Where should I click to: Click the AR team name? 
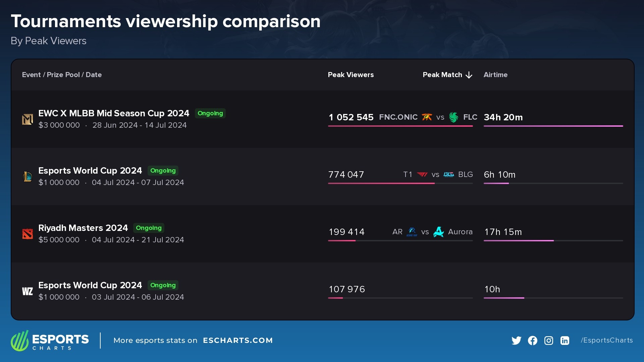point(397,232)
